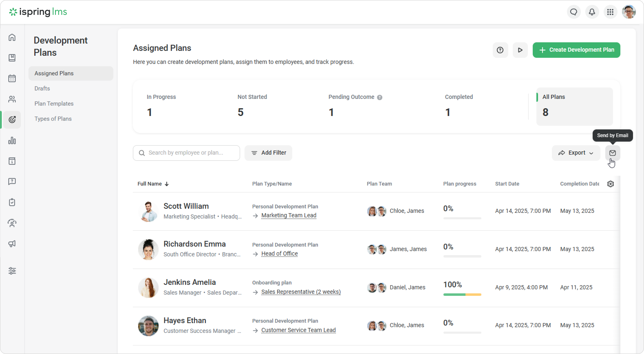Open the settings sliders sidebar icon
This screenshot has width=644, height=354.
(x=12, y=271)
